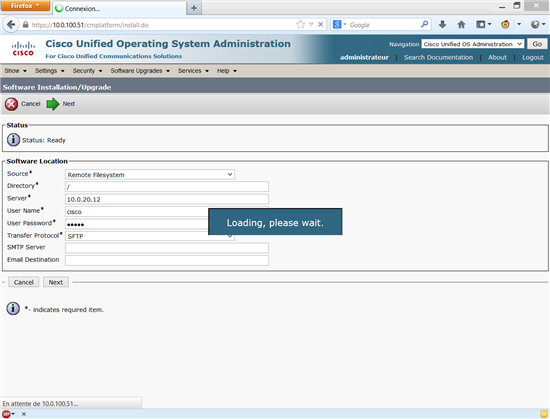The width and height of the screenshot is (550, 419).
Task: Open the Services menu
Action: point(193,71)
